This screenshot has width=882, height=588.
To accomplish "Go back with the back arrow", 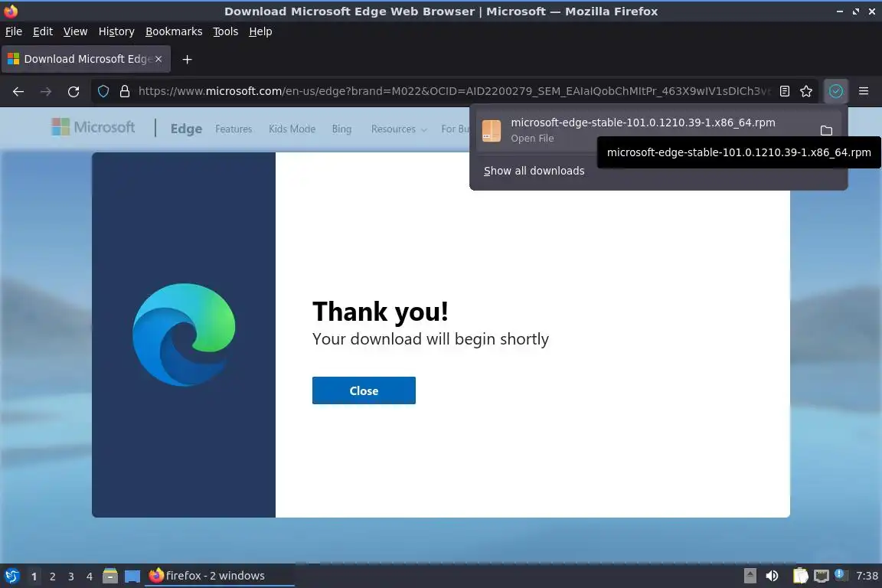I will pyautogui.click(x=18, y=91).
